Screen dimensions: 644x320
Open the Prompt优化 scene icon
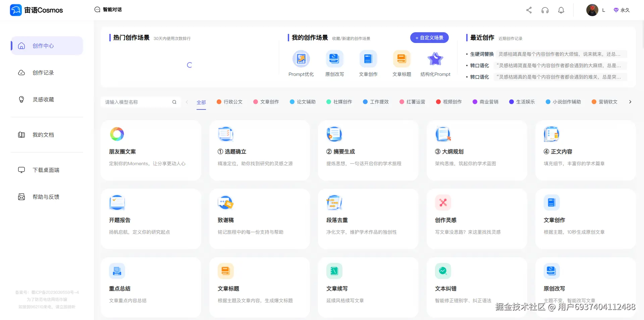tap(301, 59)
